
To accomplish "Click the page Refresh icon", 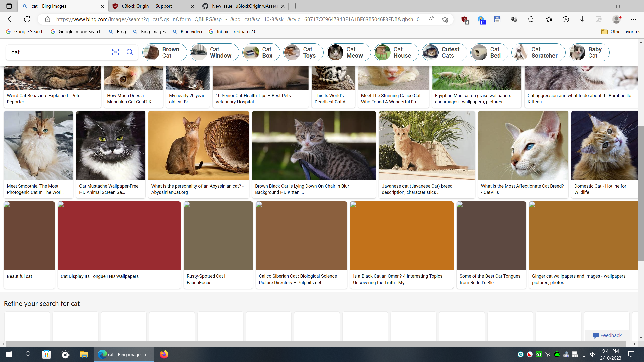I will [x=27, y=19].
